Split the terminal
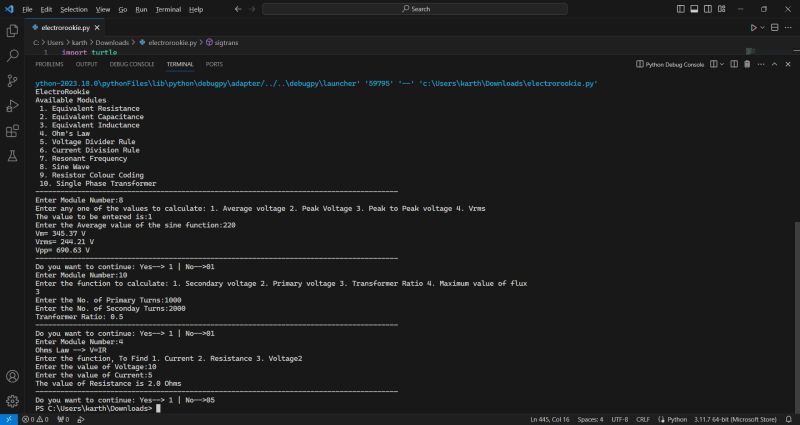 click(734, 64)
